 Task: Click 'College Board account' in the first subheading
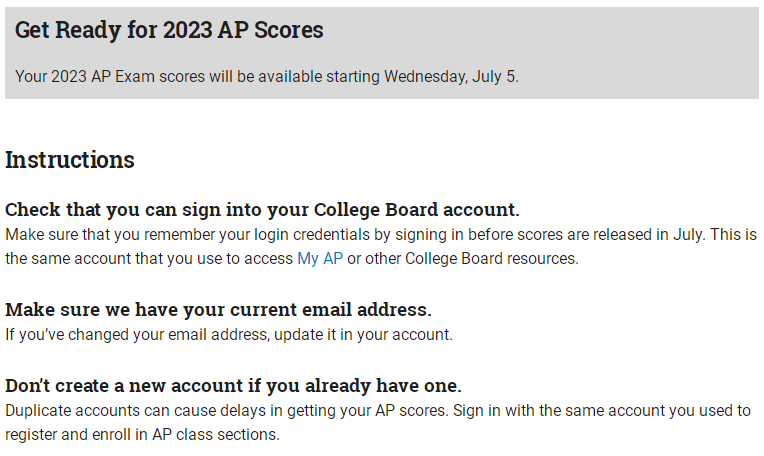[417, 209]
